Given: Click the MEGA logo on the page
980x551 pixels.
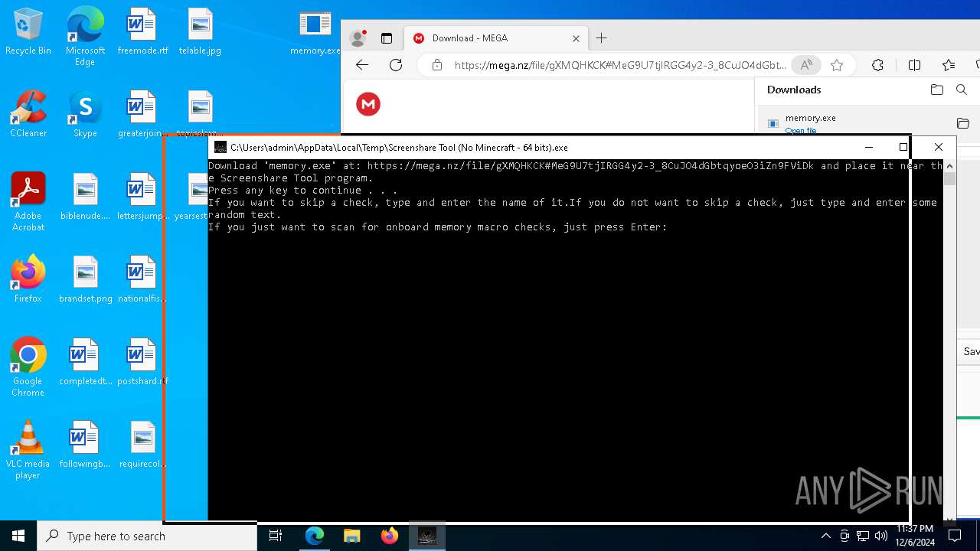Looking at the screenshot, I should point(368,104).
